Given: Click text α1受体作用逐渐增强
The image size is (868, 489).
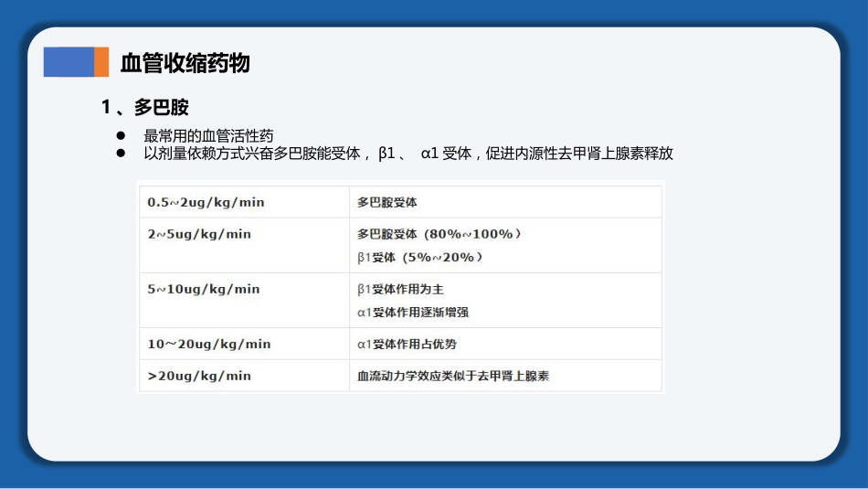Looking at the screenshot, I should click(x=413, y=313).
